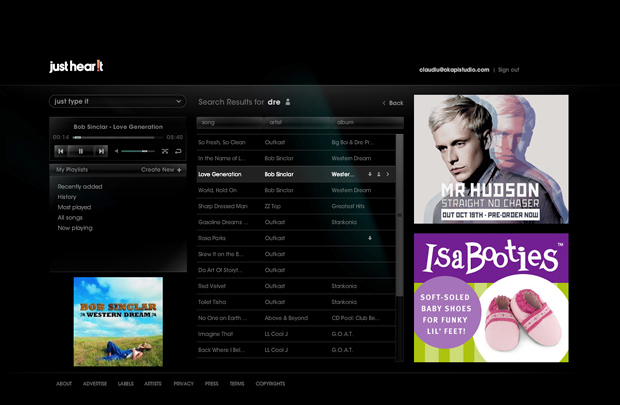Click the download arrow on Rosa Parks row
This screenshot has height=405, width=620.
coord(369,238)
